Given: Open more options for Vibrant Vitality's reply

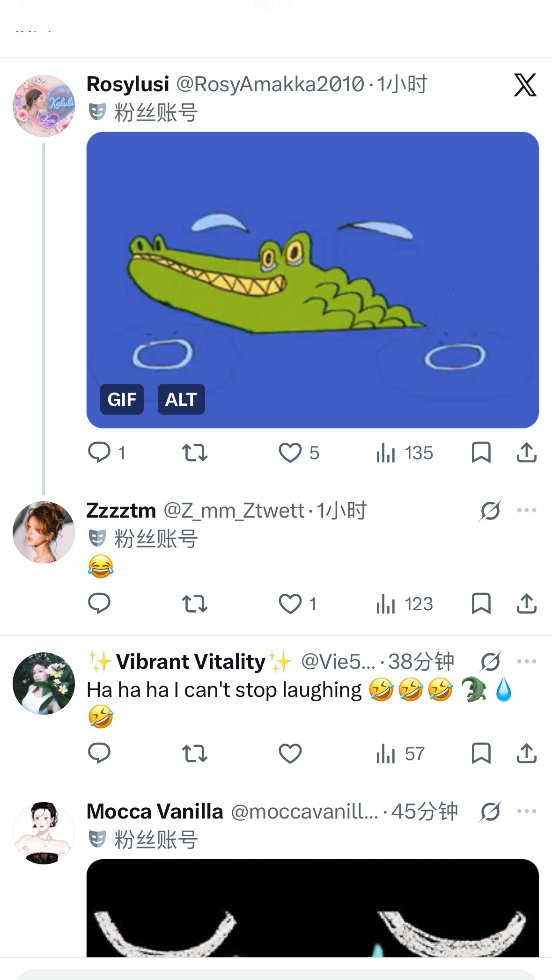Looking at the screenshot, I should pyautogui.click(x=526, y=661).
